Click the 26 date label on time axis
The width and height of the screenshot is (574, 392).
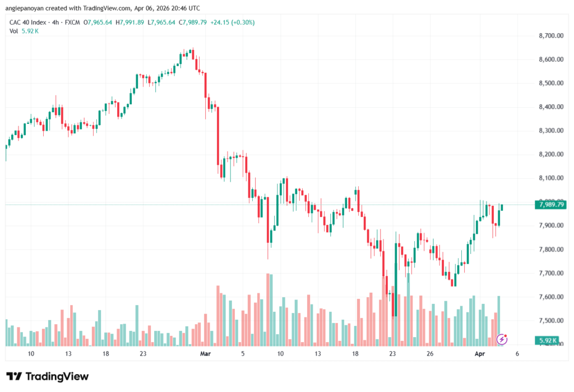click(x=430, y=354)
